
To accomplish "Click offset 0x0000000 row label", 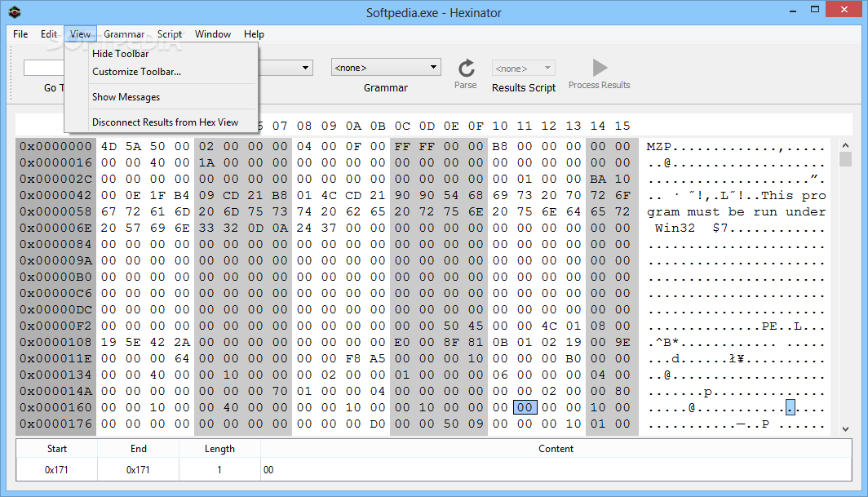I will tap(56, 146).
